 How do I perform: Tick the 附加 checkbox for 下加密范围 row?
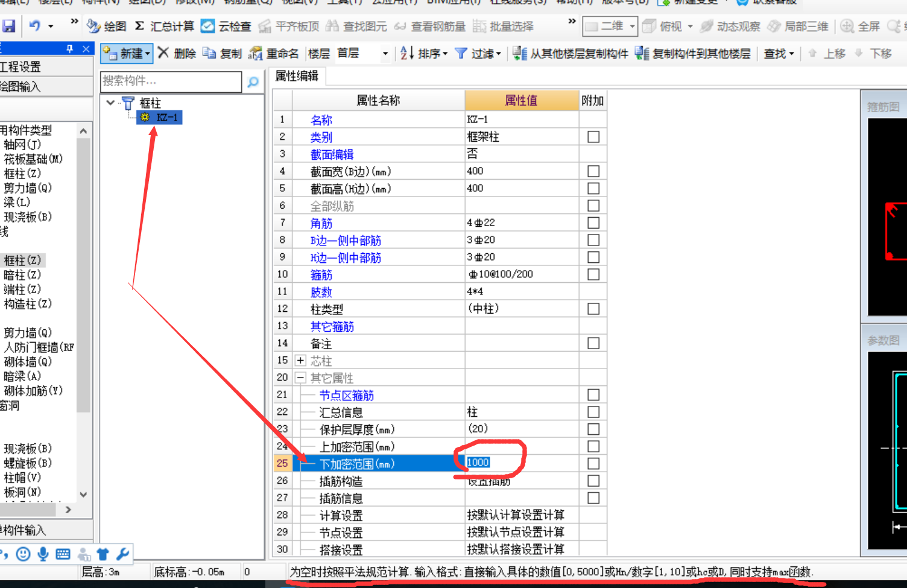pos(593,463)
